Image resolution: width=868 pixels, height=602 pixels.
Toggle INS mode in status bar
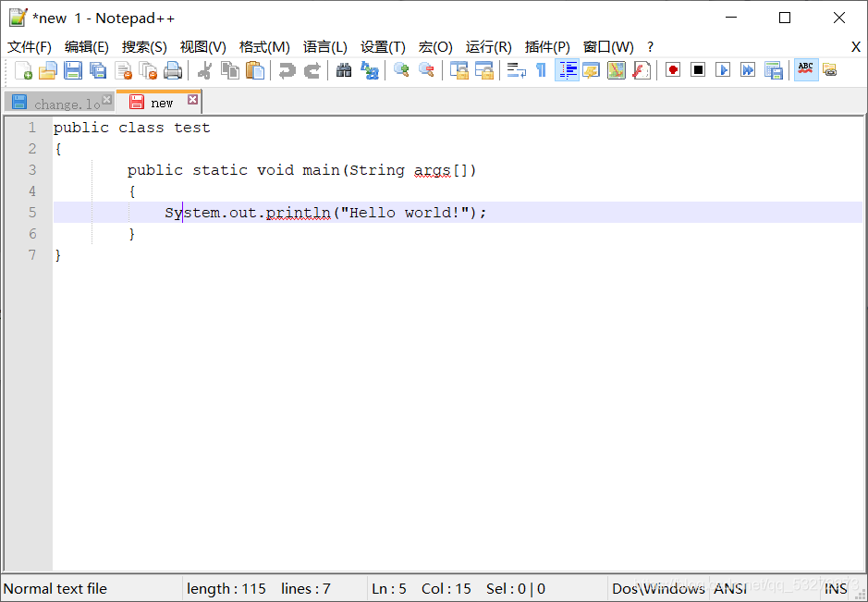[836, 588]
